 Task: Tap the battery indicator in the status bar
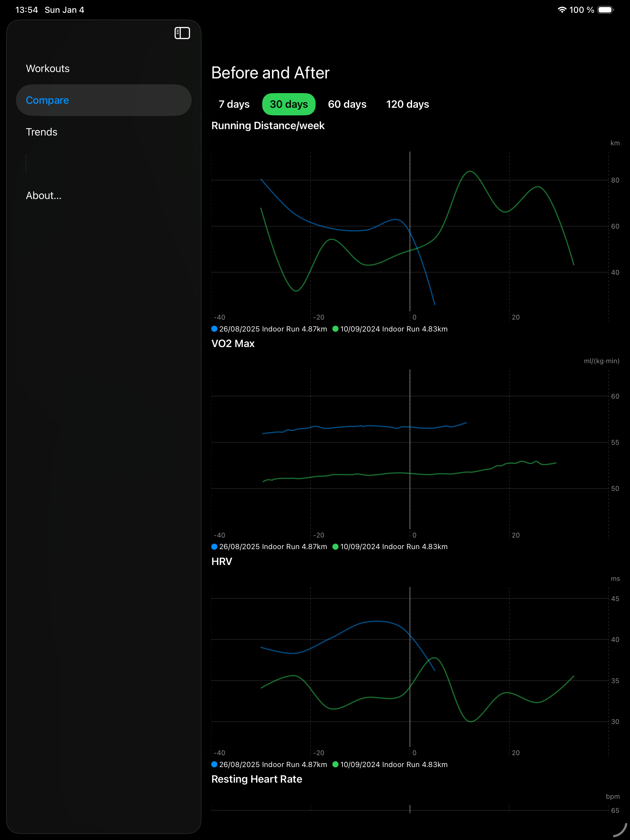click(605, 10)
